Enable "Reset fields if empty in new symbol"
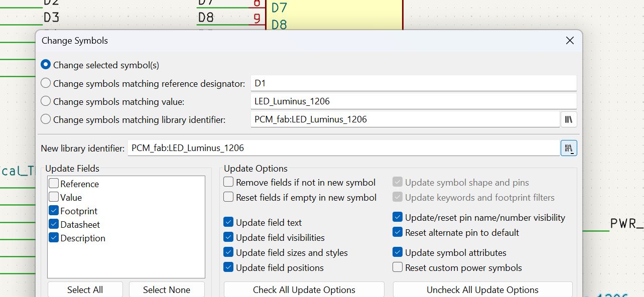Image resolution: width=644 pixels, height=297 pixels. pyautogui.click(x=228, y=197)
